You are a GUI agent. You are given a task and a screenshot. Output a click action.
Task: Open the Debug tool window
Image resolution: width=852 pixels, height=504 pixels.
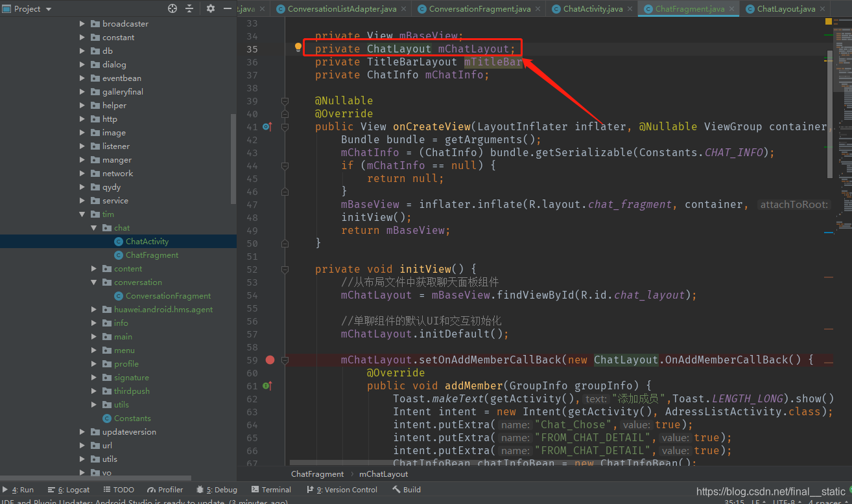[217, 490]
